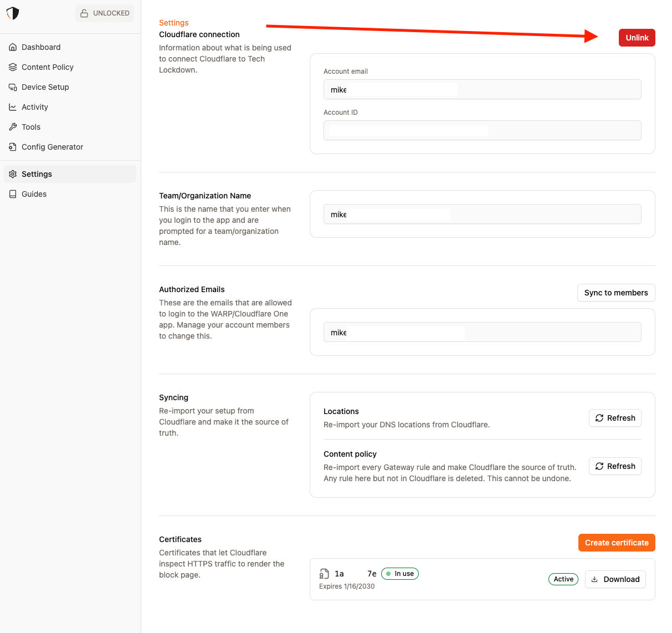Click the Active status badge
This screenshot has height=633, width=672.
click(x=563, y=579)
